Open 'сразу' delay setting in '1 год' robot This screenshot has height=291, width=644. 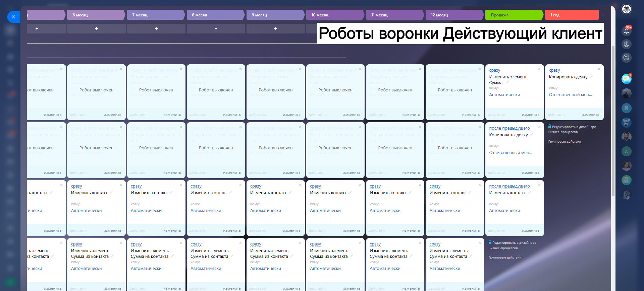point(554,70)
